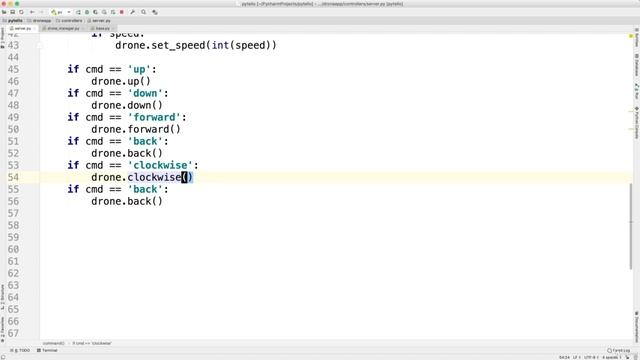Click the yellow inspection indicator at top right
640x360 pixels.
[631, 36]
